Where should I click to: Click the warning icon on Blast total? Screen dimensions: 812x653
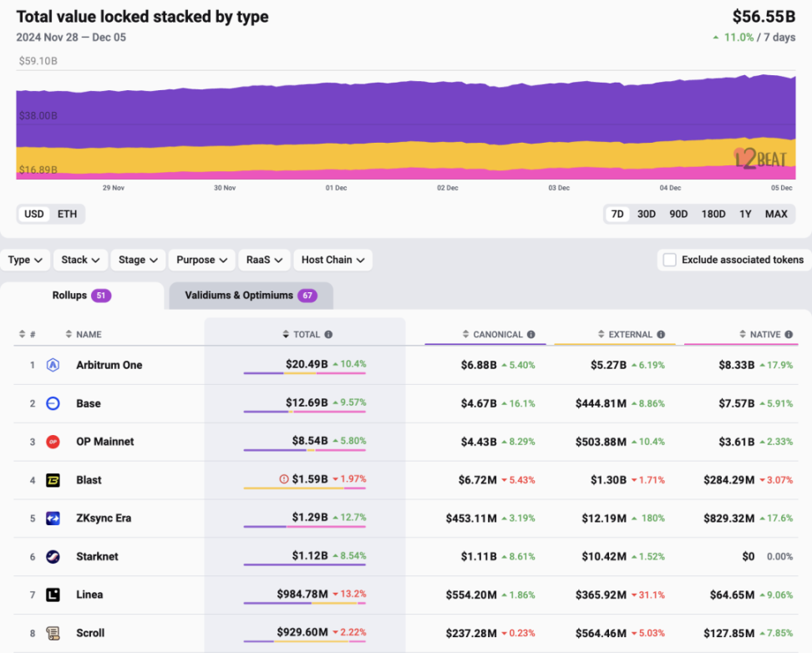(x=284, y=479)
